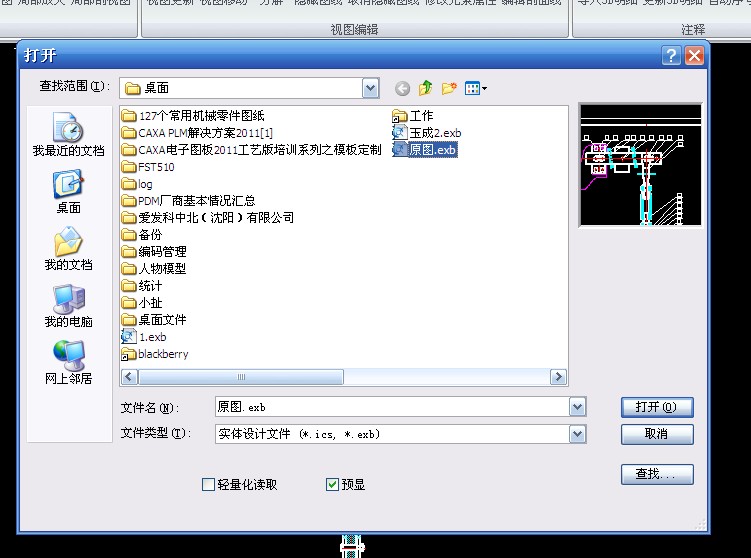The image size is (751, 558).
Task: Go to the Desktop (桌面) place in sidebar
Action: (x=68, y=192)
